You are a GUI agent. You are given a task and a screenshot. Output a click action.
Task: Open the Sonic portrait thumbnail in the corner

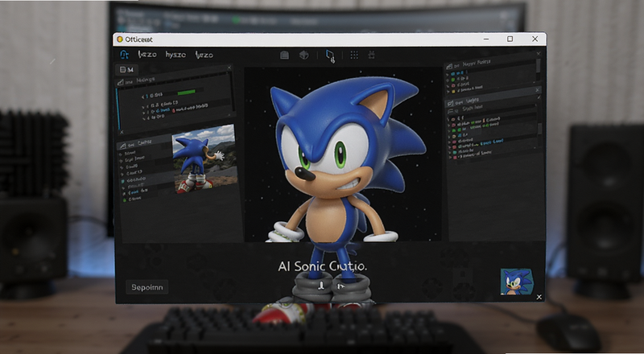[x=517, y=282]
